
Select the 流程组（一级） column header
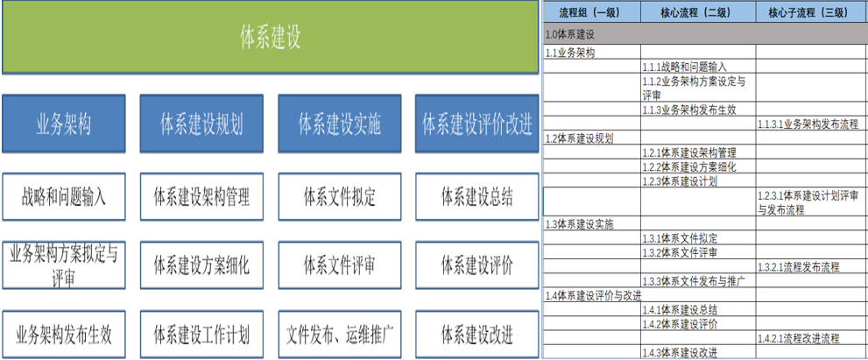(591, 12)
